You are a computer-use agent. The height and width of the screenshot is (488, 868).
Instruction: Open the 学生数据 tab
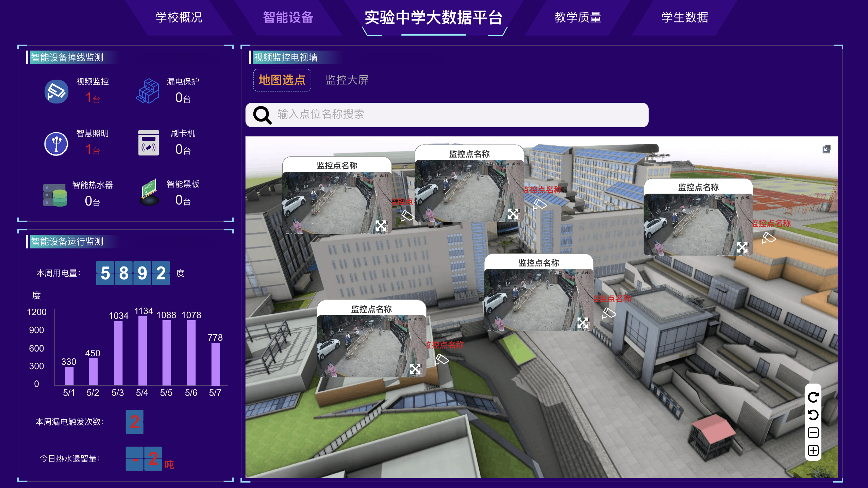(x=684, y=18)
